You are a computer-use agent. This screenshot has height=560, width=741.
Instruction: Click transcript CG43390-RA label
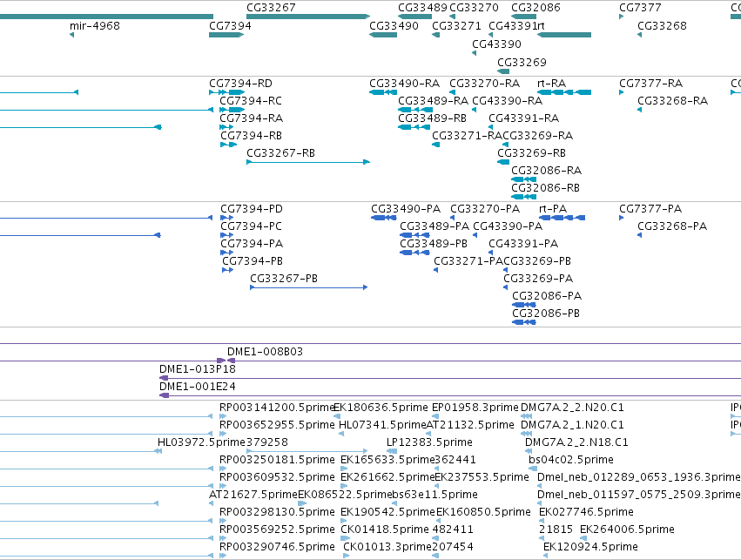point(508,101)
